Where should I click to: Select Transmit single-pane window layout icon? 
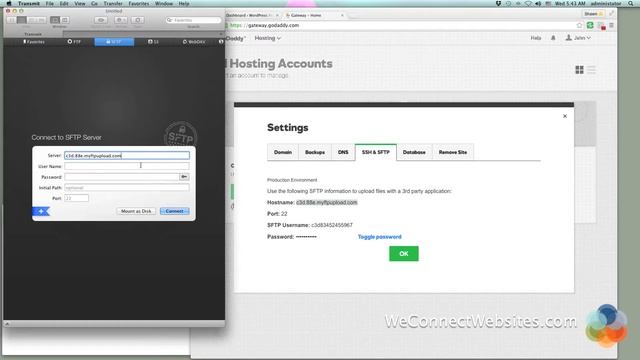55,20
